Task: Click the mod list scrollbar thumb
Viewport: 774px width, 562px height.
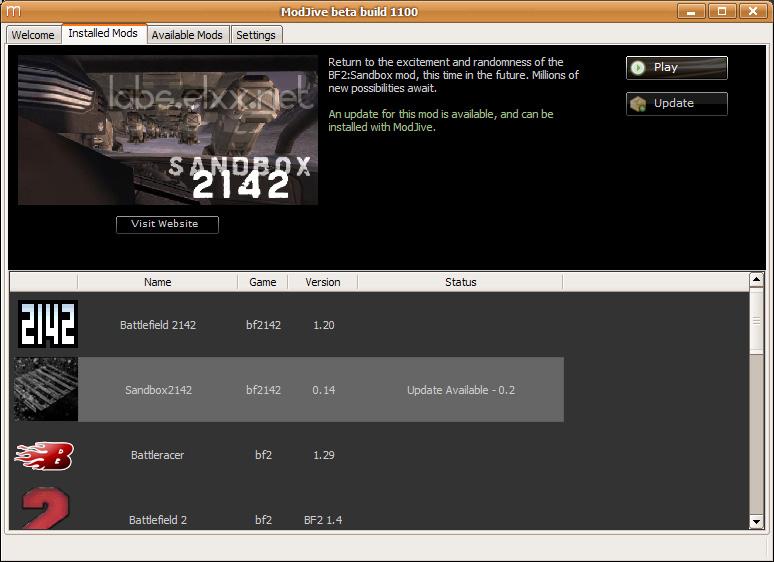Action: pyautogui.click(x=756, y=321)
